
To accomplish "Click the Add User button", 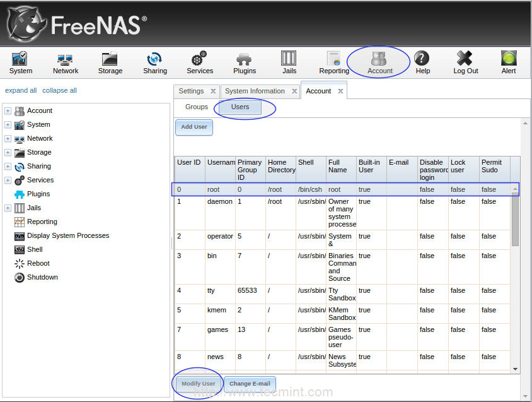I will point(194,127).
